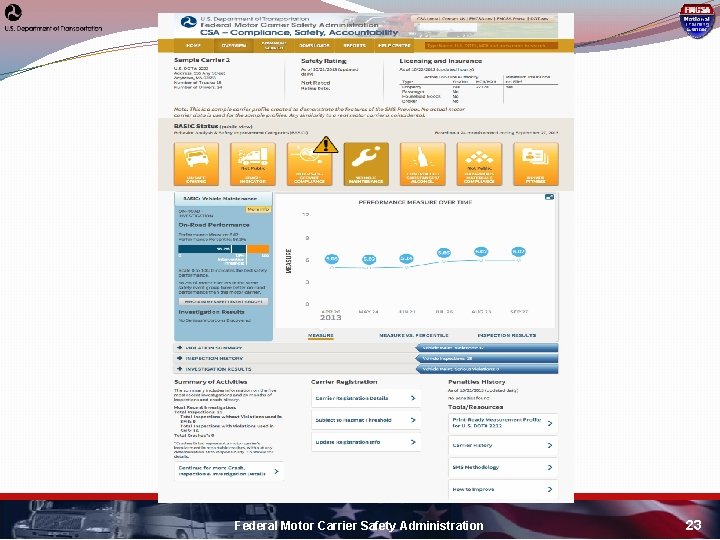Click the yellow warning triangle alert icon
This screenshot has height=540, width=720.
pos(326,145)
